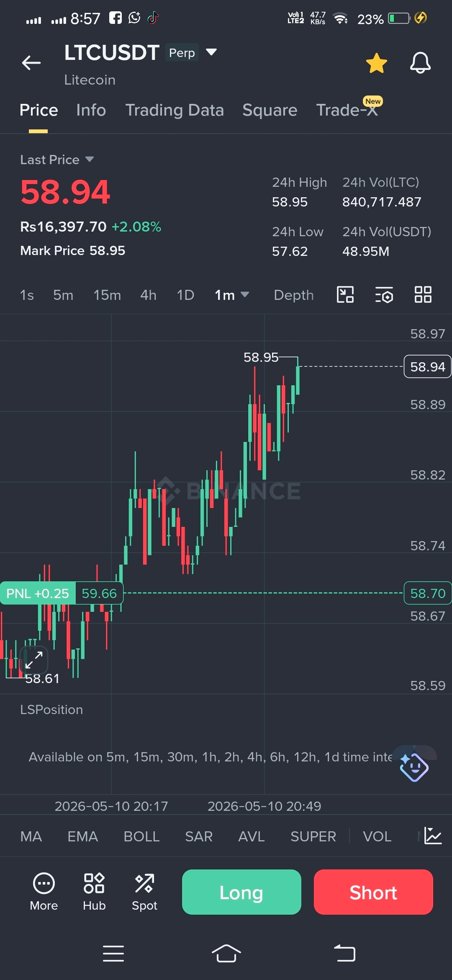This screenshot has height=980, width=452.
Task: Open the Trading Data tab
Action: click(175, 110)
